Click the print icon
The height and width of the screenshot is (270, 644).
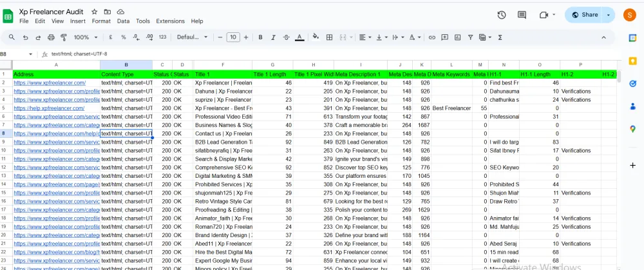pos(51,37)
